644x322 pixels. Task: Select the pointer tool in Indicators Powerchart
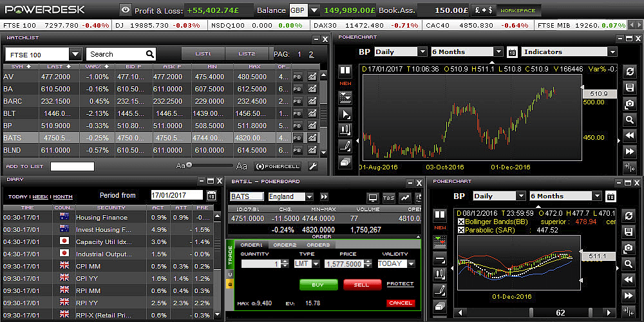(345, 114)
